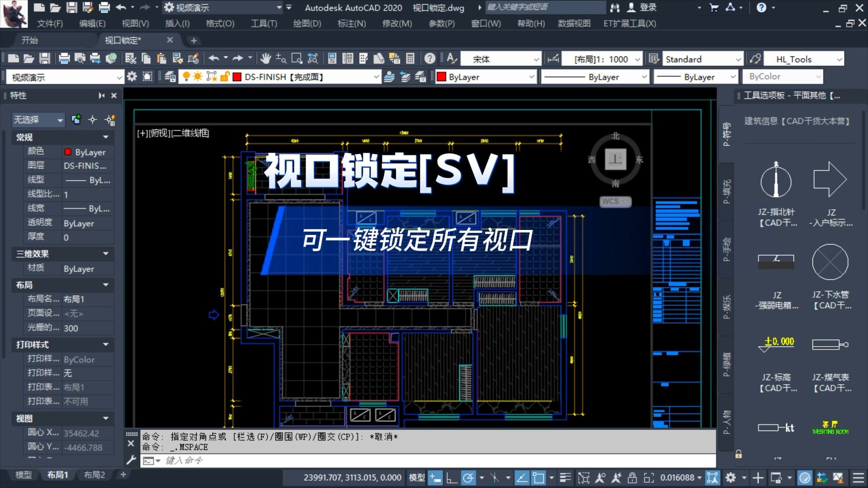Click the red DS-FINISH layer color swatch
868x488 pixels.
click(237, 77)
